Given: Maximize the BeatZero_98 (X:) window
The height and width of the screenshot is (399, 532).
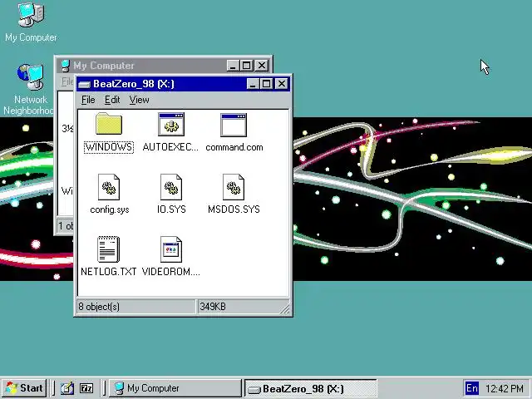Looking at the screenshot, I should (266, 84).
